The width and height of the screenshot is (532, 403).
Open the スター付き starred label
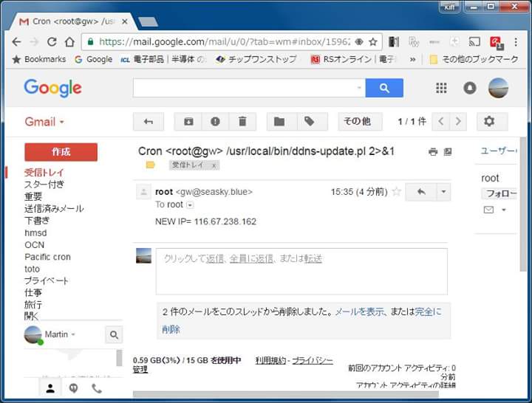[x=44, y=185]
